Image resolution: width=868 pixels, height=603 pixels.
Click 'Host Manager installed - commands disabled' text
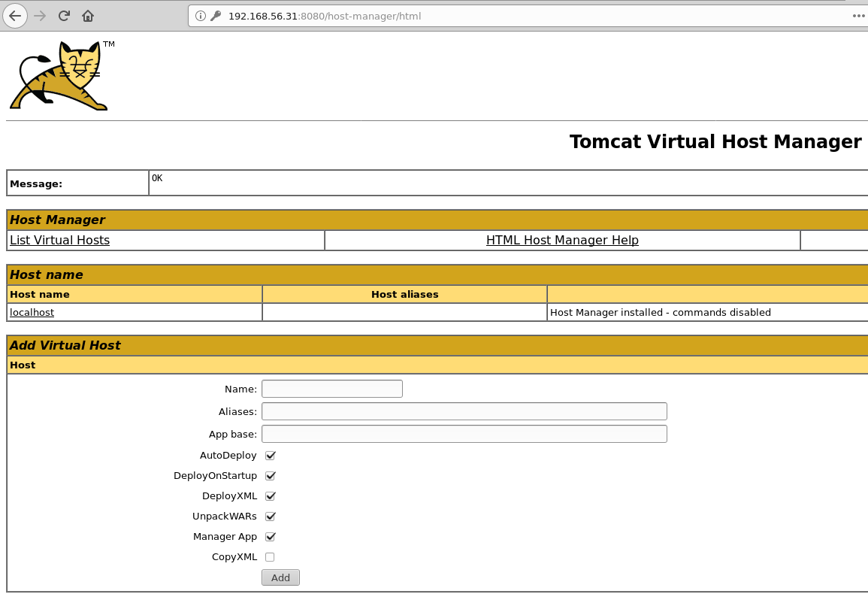(x=661, y=312)
